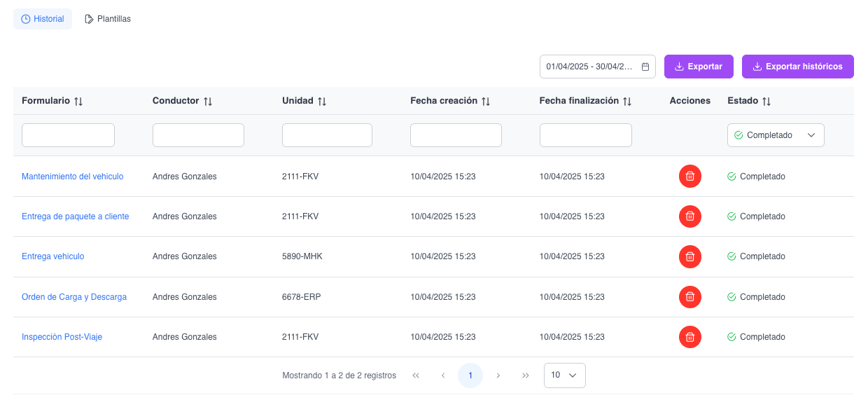Open date range picker 01/04/2025 - 30/04

(x=589, y=67)
